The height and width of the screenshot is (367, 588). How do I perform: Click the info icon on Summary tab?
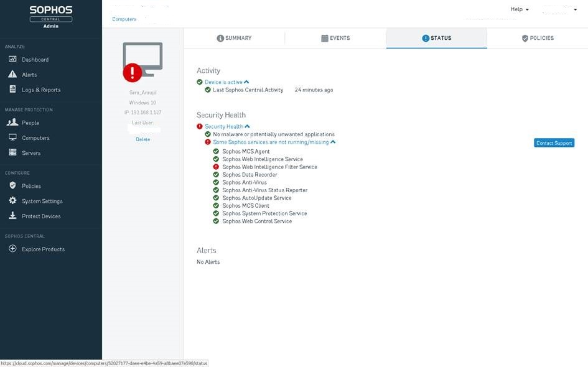(x=220, y=38)
